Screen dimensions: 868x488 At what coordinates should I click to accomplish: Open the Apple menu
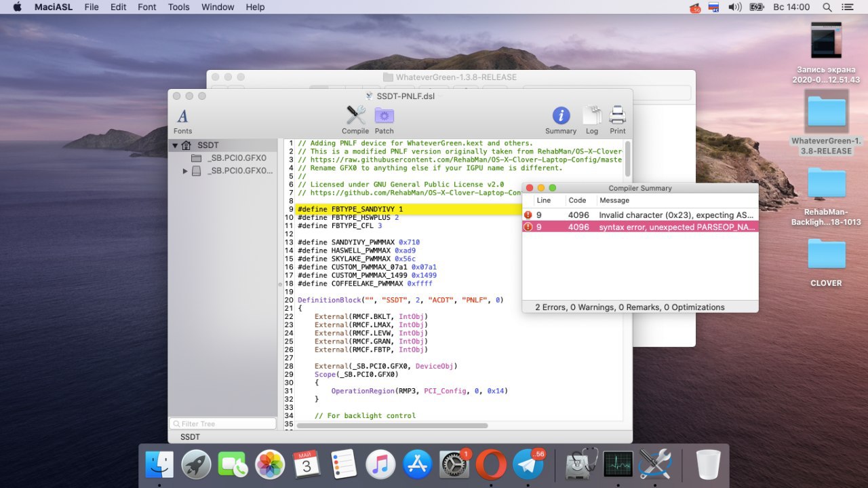(x=17, y=7)
